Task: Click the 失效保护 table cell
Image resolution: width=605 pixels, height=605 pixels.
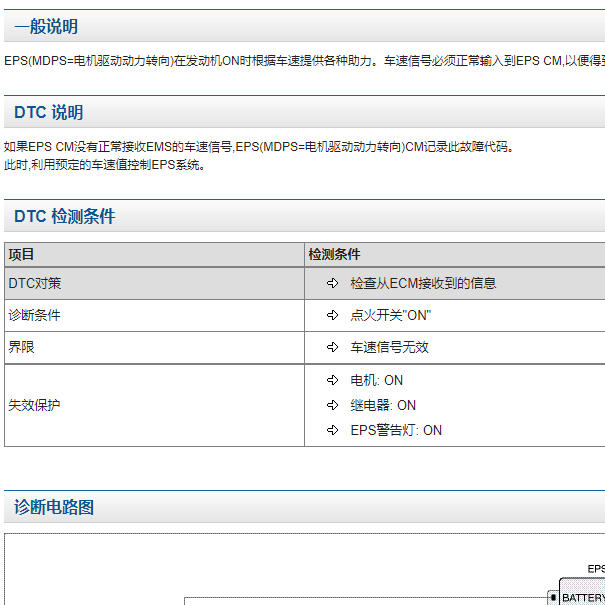Action: (x=154, y=406)
